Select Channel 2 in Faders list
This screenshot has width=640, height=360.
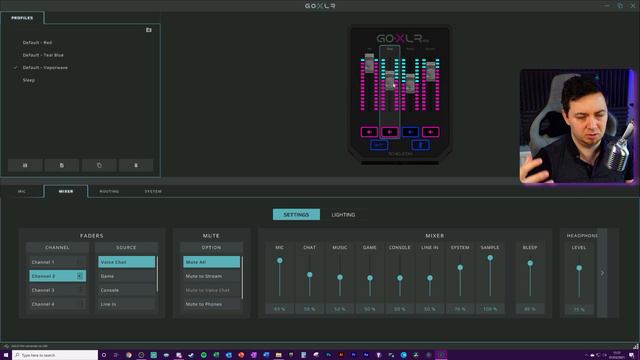(x=58, y=276)
